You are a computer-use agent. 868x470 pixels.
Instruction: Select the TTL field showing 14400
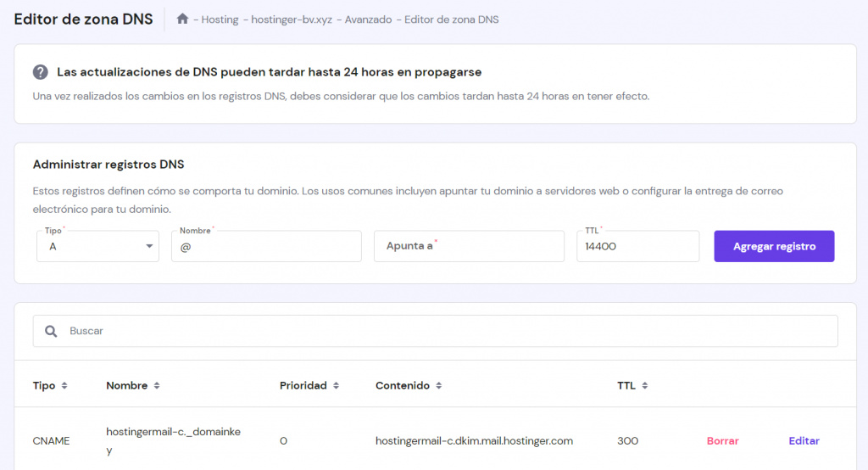tap(637, 246)
